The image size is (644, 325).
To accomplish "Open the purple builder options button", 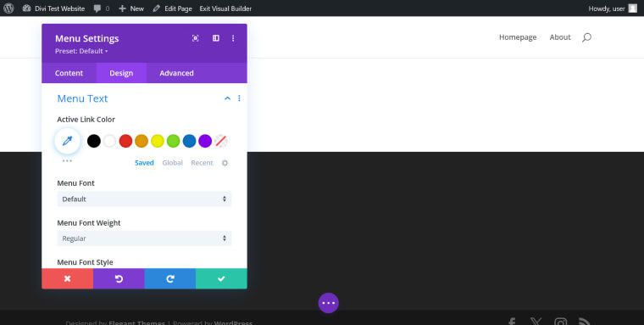I will [x=329, y=303].
